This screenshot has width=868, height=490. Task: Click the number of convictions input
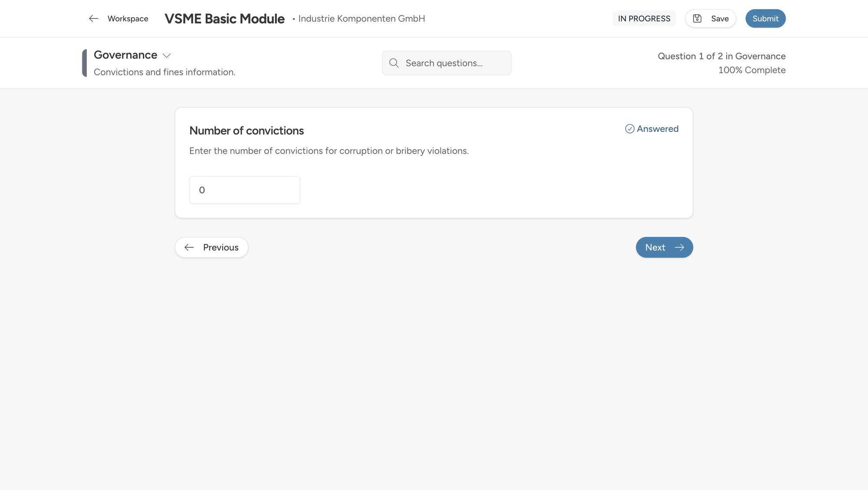point(244,190)
